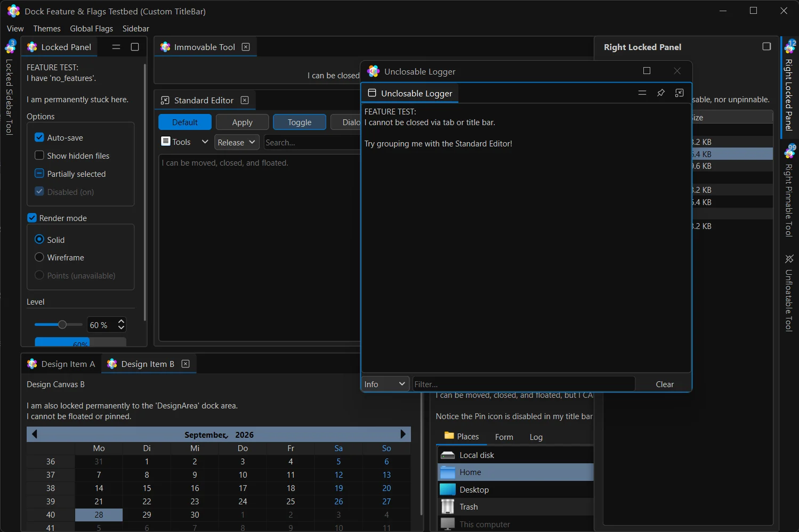The image size is (799, 532).
Task: Open the Right Pinnable Tool sidebar icon
Action: (789, 152)
